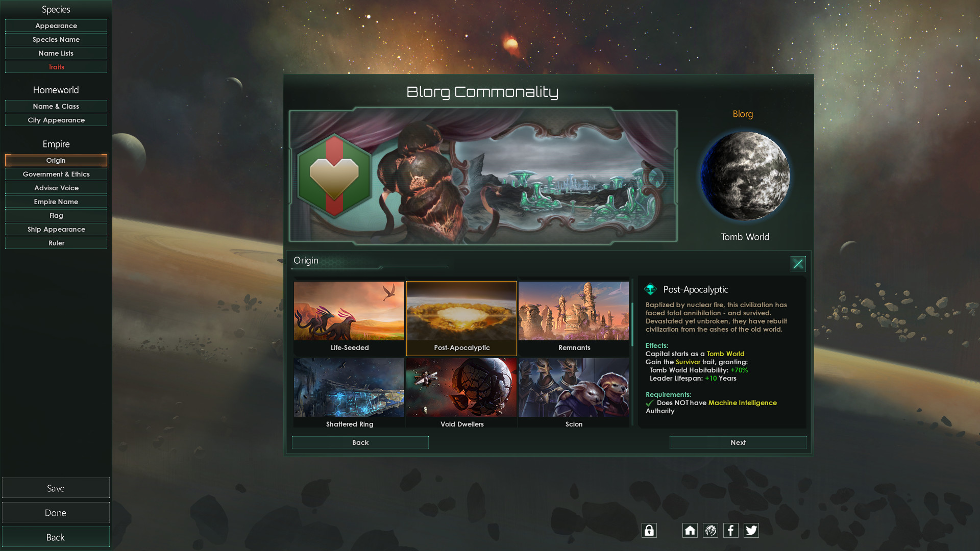Expand the Homeworld Name & Class section

point(56,106)
